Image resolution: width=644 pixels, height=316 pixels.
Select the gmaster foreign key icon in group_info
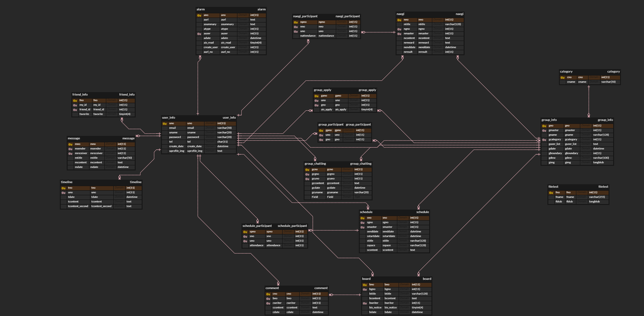[544, 131]
